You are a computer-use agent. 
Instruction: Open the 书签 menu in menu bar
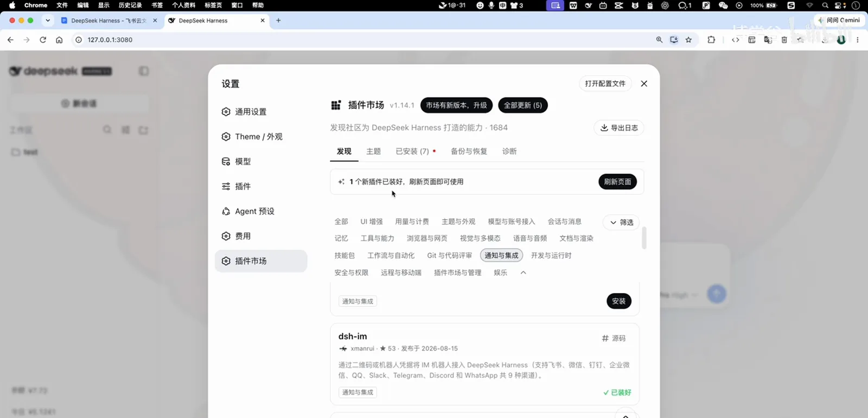point(157,5)
